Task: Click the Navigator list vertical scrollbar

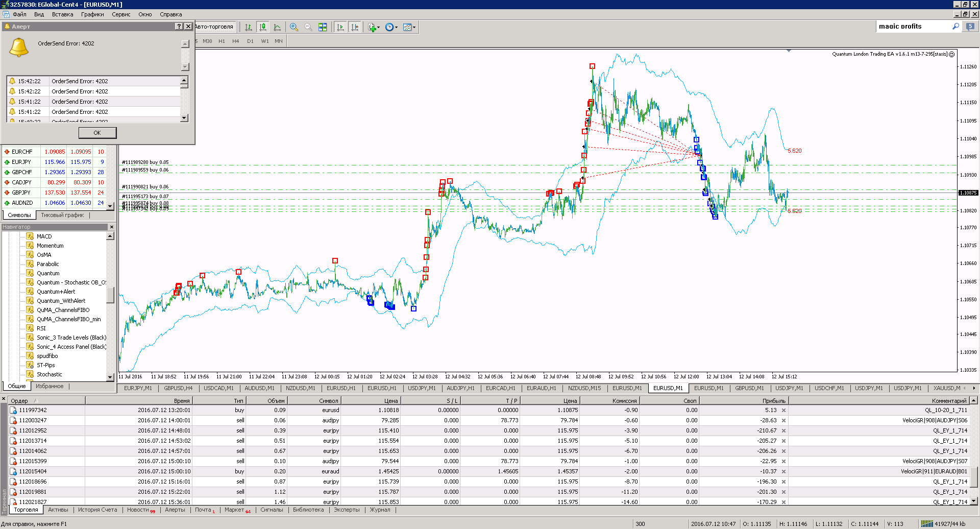Action: click(x=110, y=306)
